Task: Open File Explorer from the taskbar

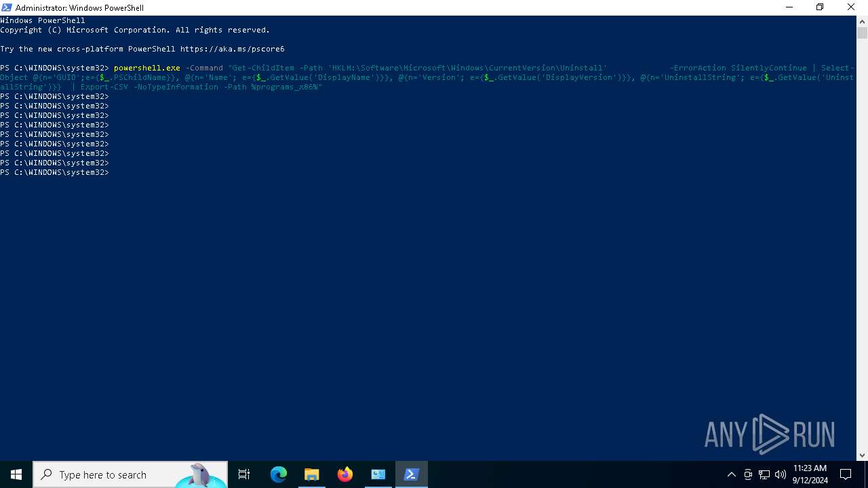Action: click(312, 474)
